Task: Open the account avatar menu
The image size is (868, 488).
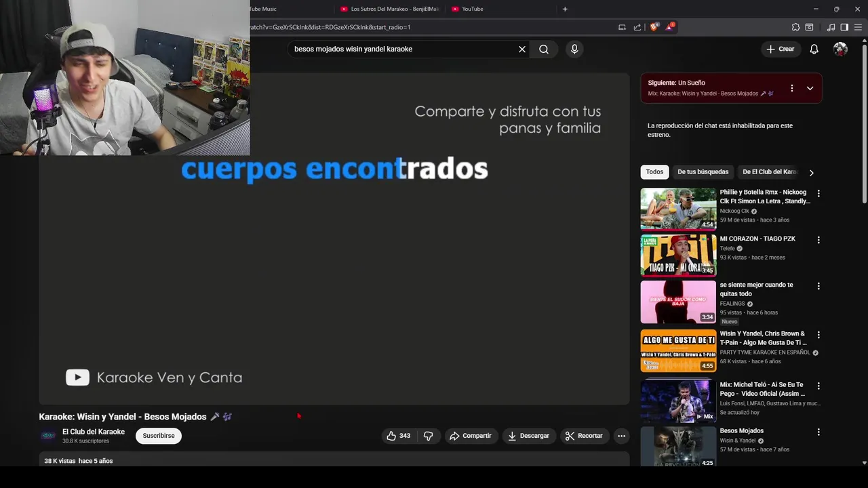Action: 840,49
